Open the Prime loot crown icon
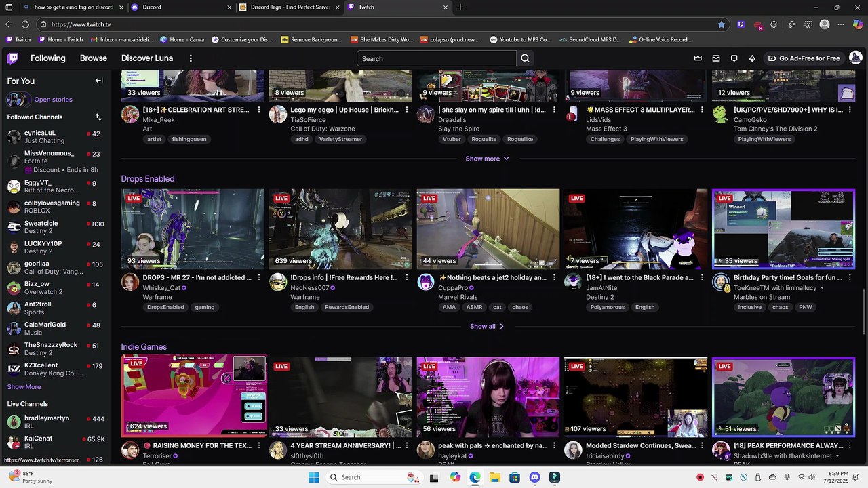 (x=698, y=58)
